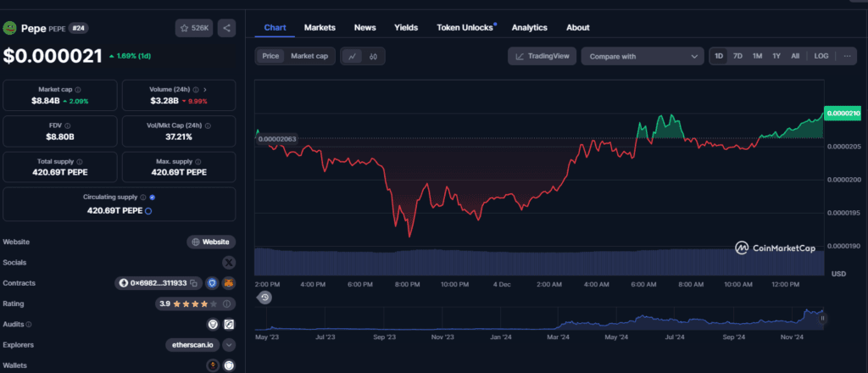This screenshot has height=373, width=868.
Task: Click the history reset icon below chart
Action: (x=264, y=298)
